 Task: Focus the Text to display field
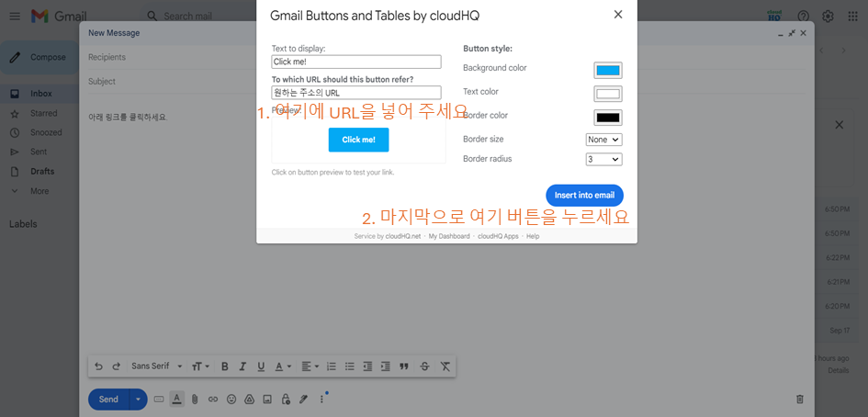coord(356,62)
